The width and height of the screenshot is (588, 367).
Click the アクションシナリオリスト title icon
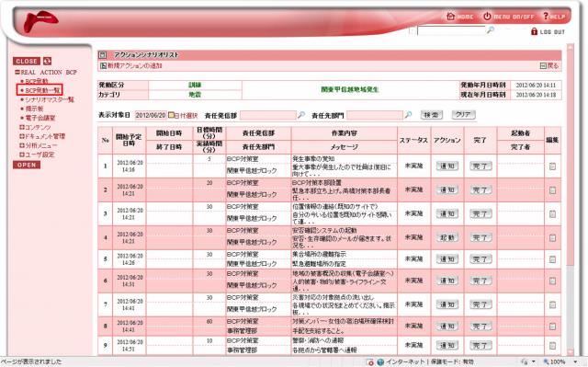pos(102,55)
